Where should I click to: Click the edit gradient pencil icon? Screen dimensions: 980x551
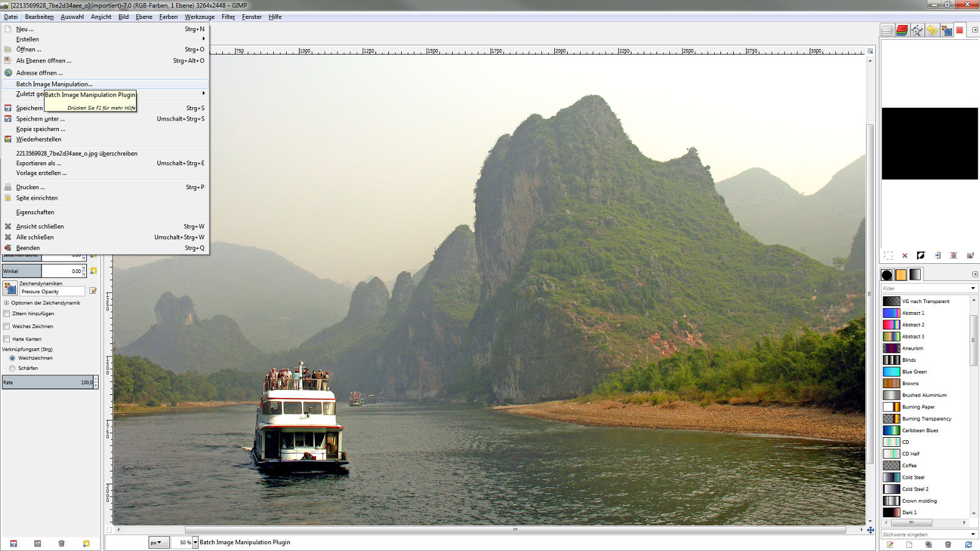pos(890,544)
